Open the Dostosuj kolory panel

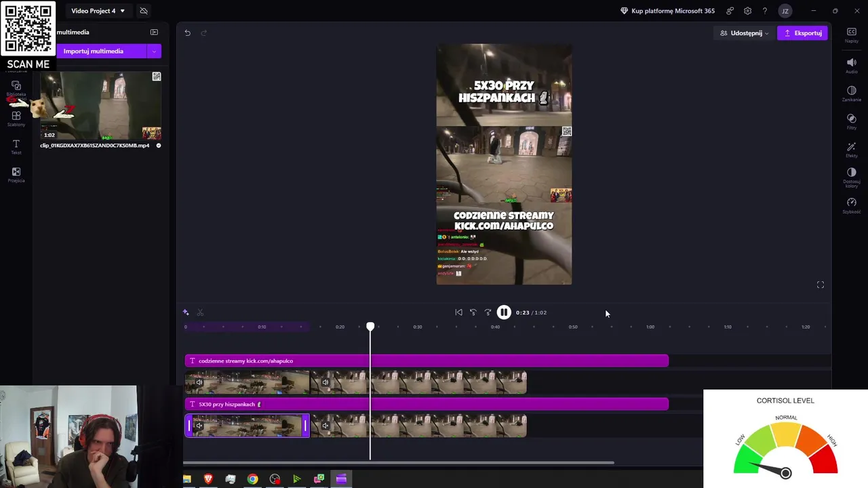851,178
